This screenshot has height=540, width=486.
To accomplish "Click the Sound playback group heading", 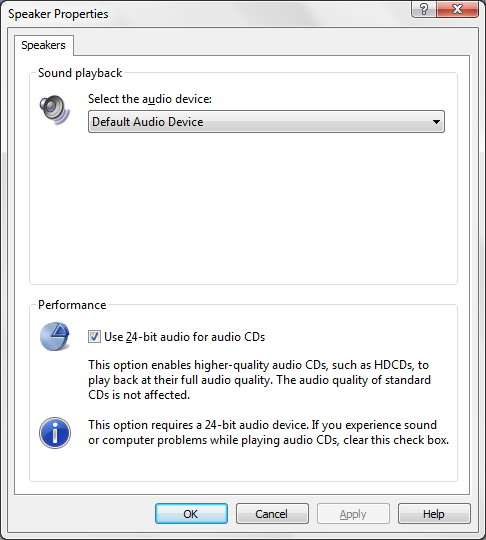I will pyautogui.click(x=80, y=73).
